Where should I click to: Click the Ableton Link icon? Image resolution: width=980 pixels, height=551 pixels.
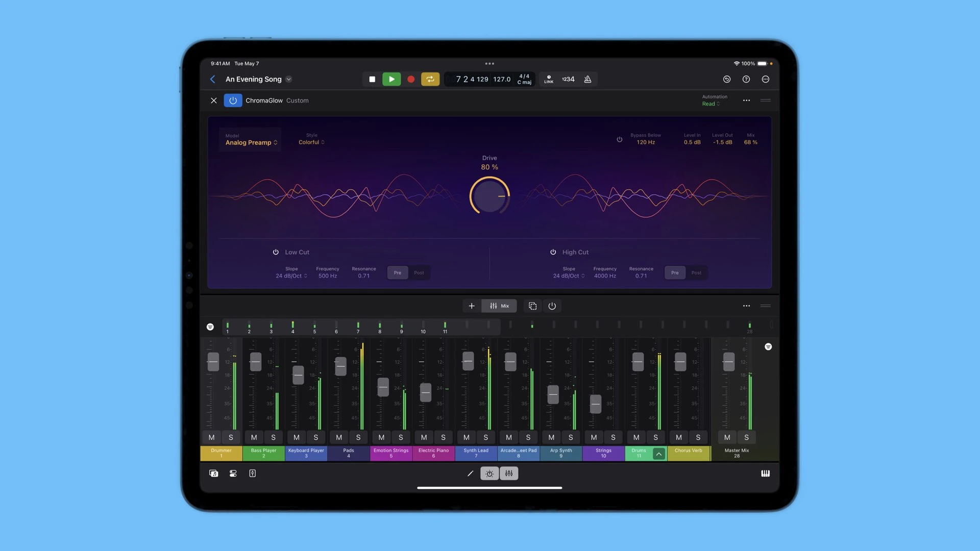[548, 79]
